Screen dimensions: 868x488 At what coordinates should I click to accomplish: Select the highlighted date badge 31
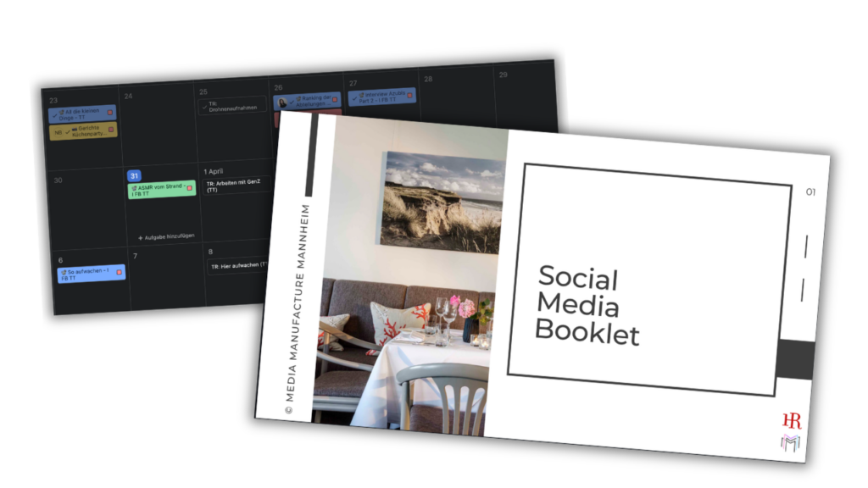coord(135,175)
